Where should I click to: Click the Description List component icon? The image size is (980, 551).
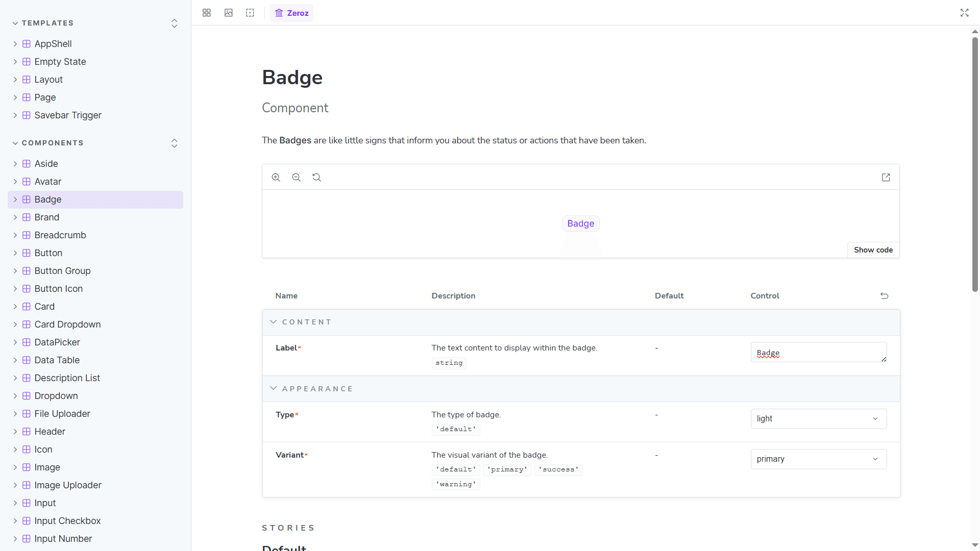click(27, 378)
